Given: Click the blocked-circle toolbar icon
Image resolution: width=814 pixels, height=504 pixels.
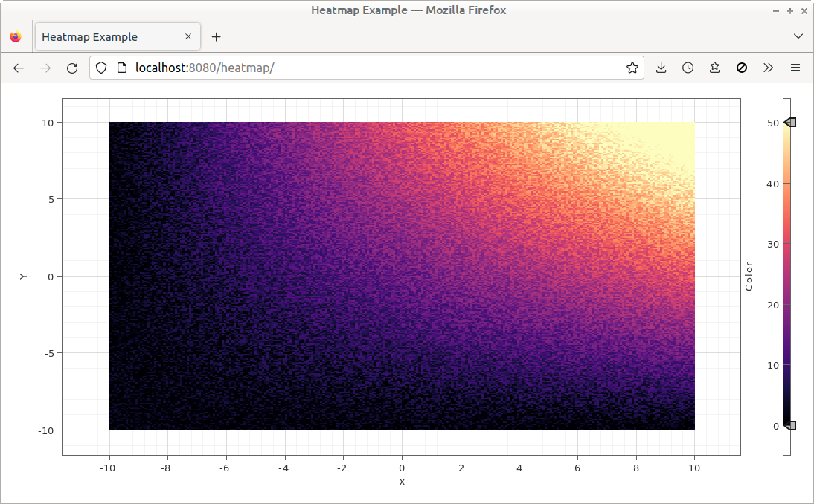Looking at the screenshot, I should (x=742, y=68).
